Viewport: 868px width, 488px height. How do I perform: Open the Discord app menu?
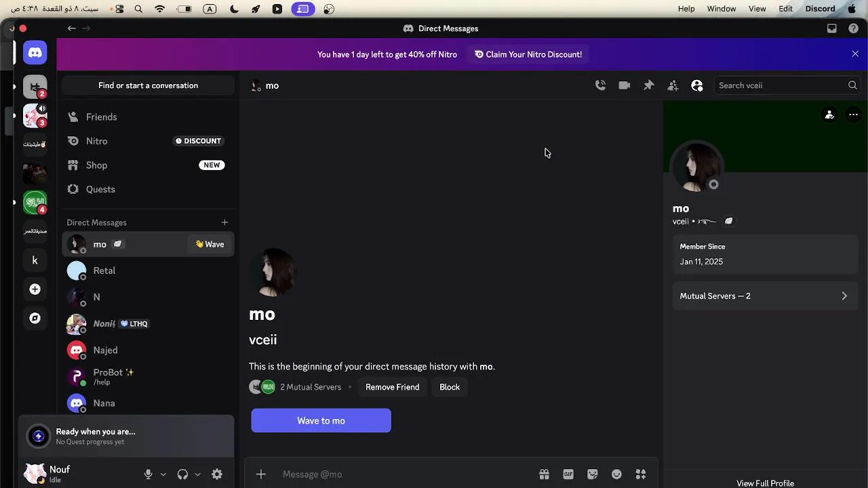click(x=821, y=9)
